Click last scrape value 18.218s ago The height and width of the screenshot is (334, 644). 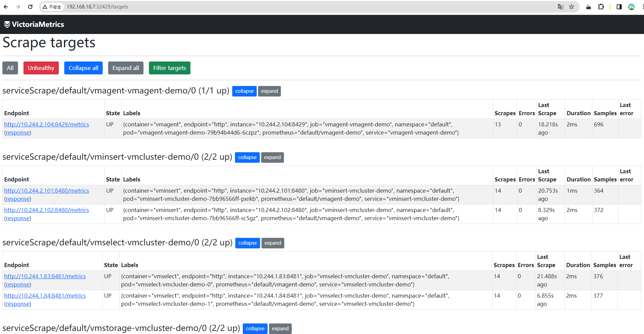[548, 128]
